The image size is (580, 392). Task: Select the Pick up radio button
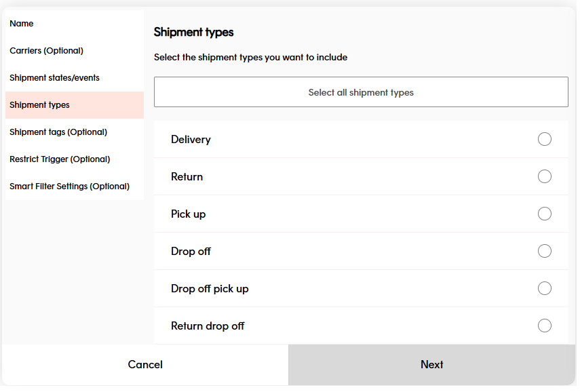[x=545, y=214]
